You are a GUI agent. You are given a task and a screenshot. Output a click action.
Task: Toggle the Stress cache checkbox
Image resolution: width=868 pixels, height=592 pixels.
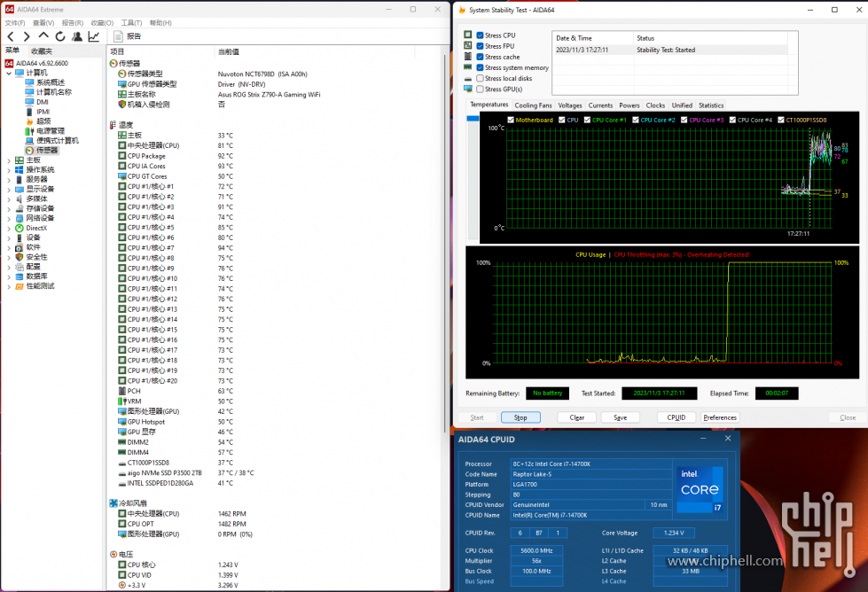480,57
